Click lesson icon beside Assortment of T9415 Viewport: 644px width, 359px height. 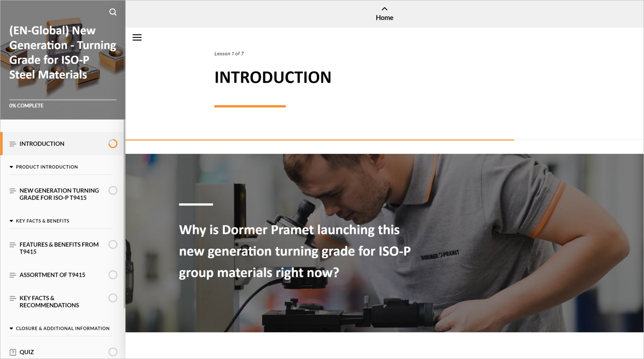pos(12,275)
